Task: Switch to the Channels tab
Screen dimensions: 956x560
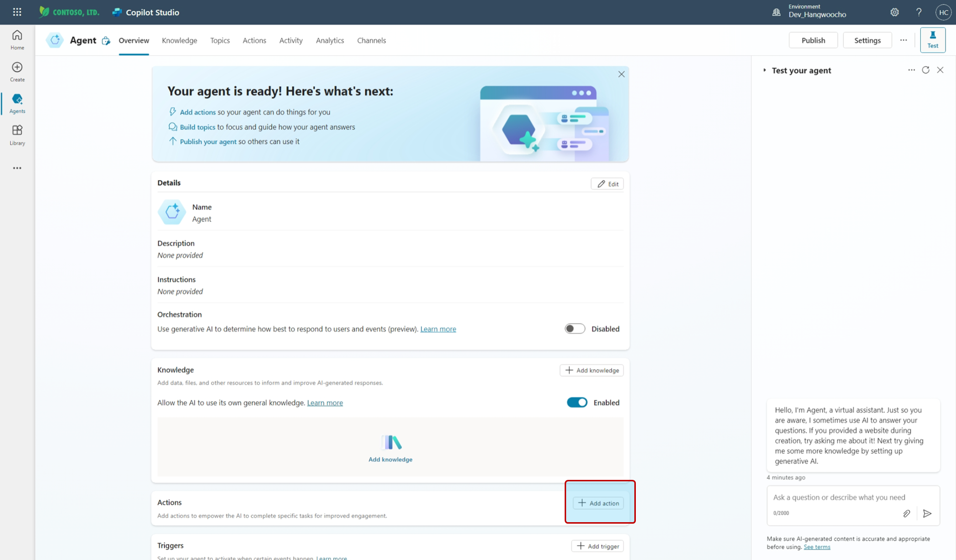Action: coord(371,40)
